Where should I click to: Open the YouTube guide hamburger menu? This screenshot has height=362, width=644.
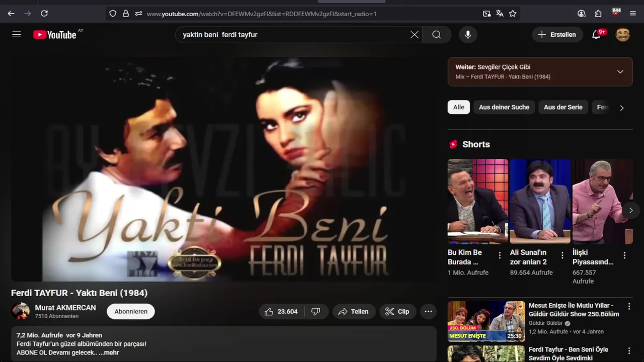(x=17, y=35)
